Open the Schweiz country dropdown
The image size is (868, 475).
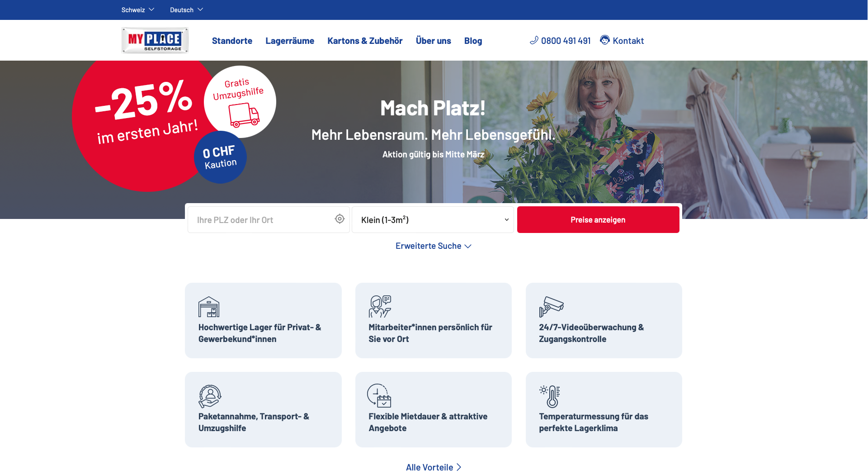point(138,9)
